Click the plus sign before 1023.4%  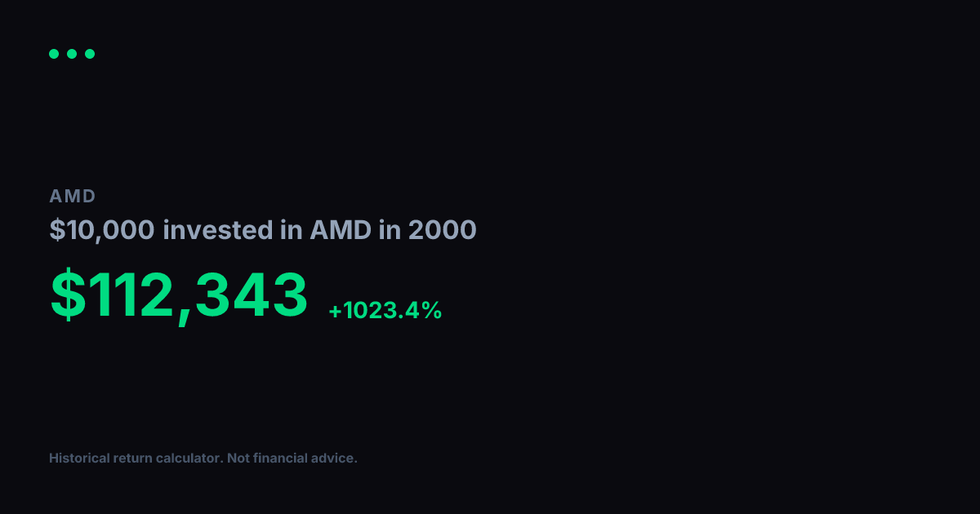pos(334,311)
